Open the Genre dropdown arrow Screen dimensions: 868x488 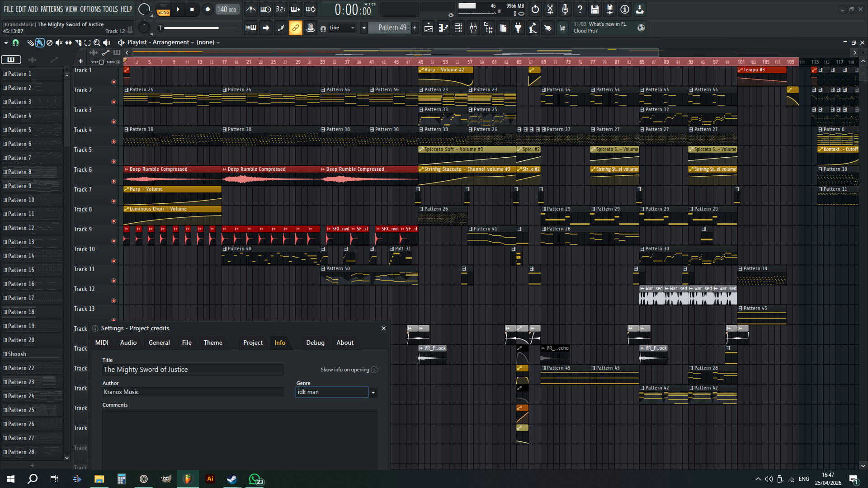pos(373,392)
